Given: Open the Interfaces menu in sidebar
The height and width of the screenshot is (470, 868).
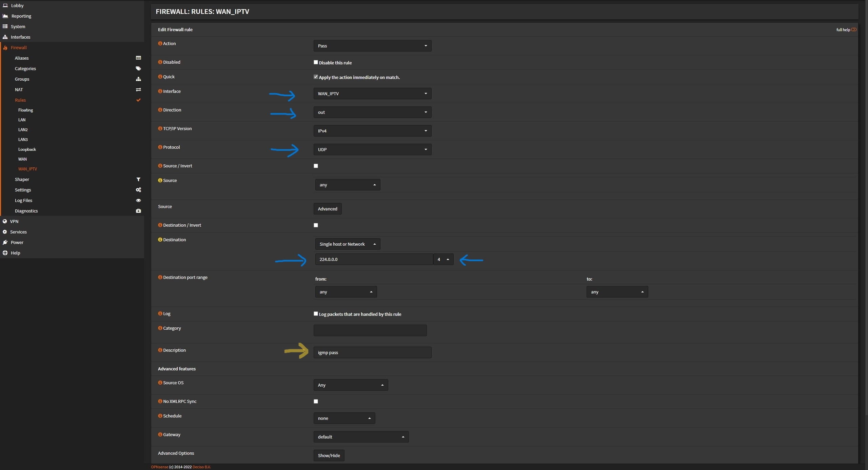Looking at the screenshot, I should coord(20,37).
